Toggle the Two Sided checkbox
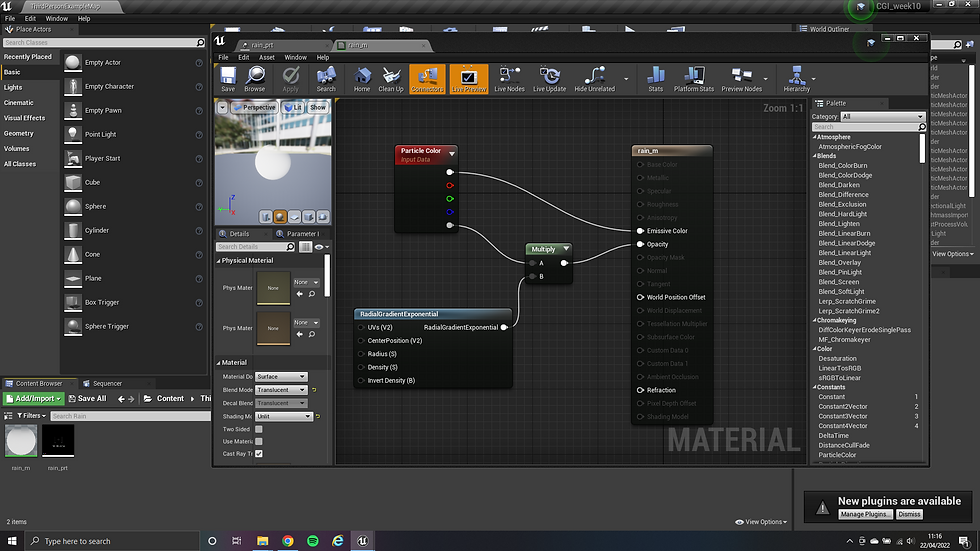This screenshot has width=980, height=551. [259, 429]
